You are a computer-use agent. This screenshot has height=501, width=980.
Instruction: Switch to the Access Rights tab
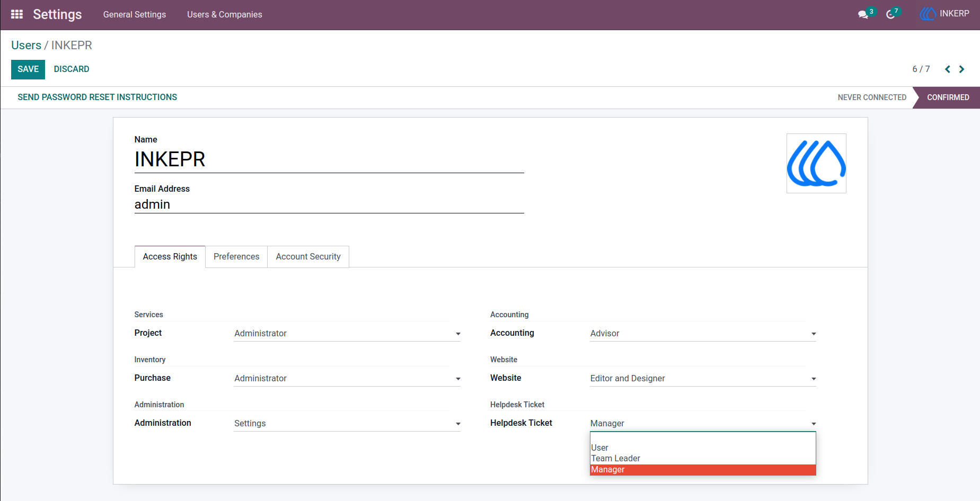point(170,256)
